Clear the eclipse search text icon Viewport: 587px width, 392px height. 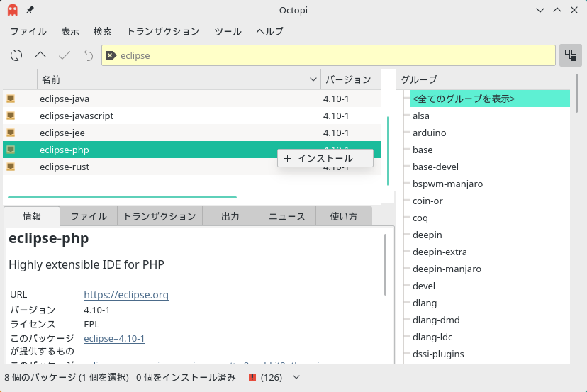coord(111,55)
